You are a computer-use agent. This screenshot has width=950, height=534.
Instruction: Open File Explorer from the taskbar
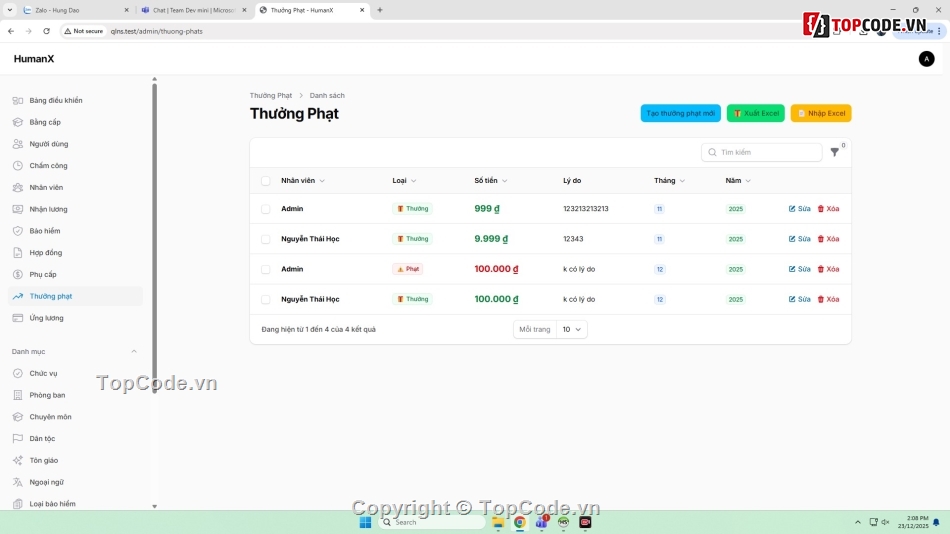click(x=498, y=522)
